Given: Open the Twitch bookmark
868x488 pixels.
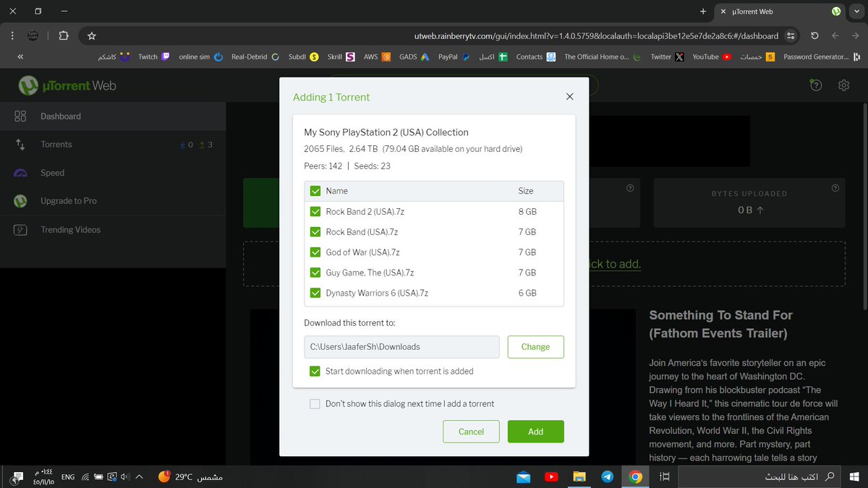Looking at the screenshot, I should tap(154, 56).
